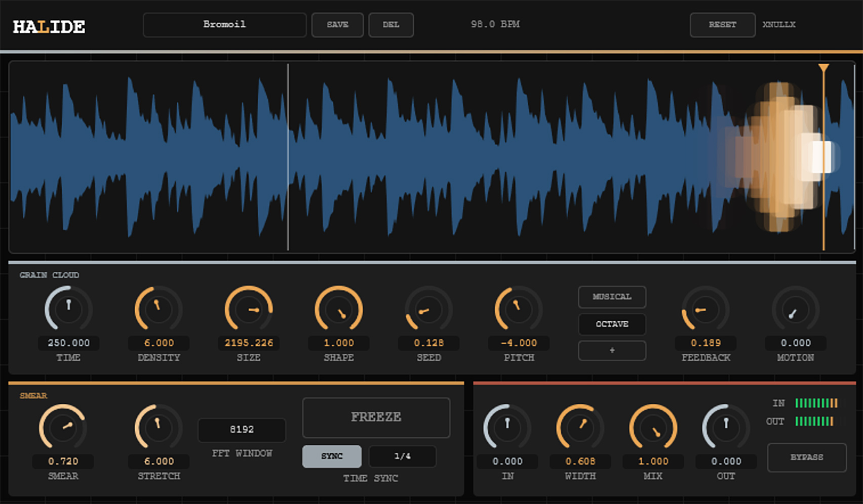Click the OUT level meter
The width and height of the screenshot is (863, 504).
[814, 422]
